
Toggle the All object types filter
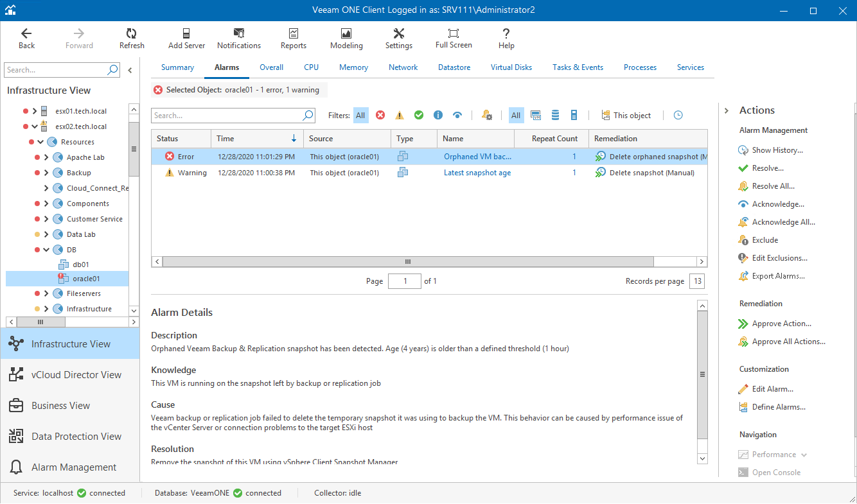[x=516, y=116]
